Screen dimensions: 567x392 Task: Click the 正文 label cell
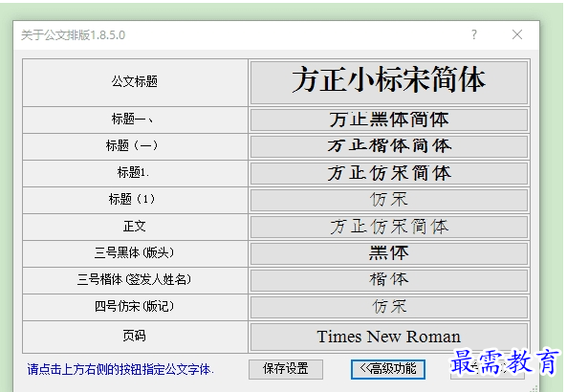pyautogui.click(x=135, y=227)
